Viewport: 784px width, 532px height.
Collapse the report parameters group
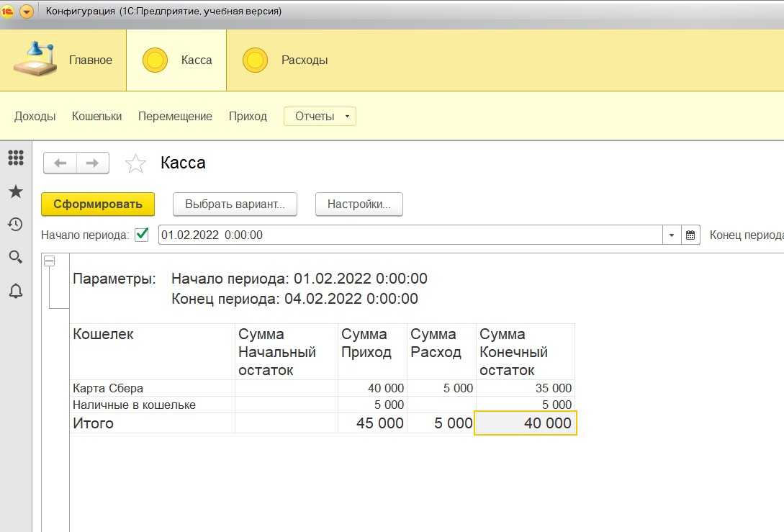(50, 261)
